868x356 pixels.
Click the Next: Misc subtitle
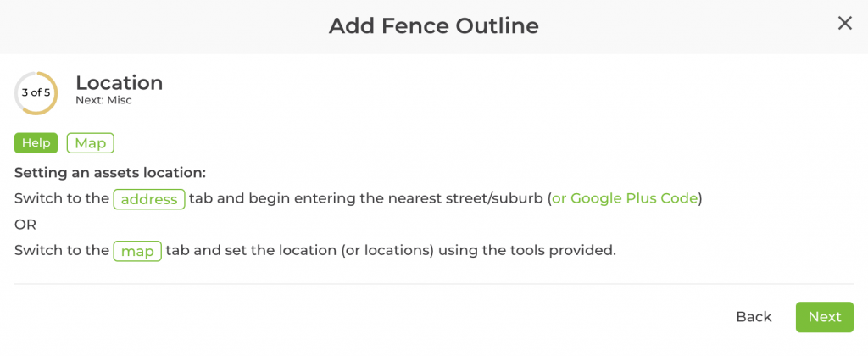tap(103, 101)
